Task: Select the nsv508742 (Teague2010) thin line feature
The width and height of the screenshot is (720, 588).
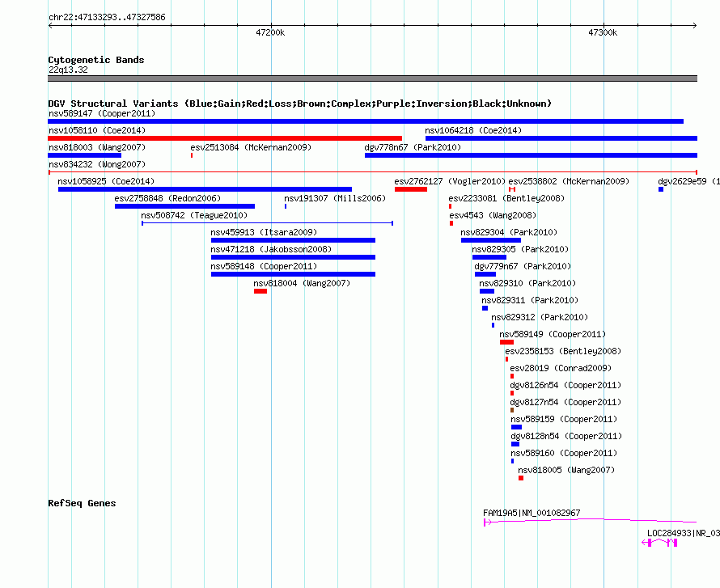Action: 267,223
